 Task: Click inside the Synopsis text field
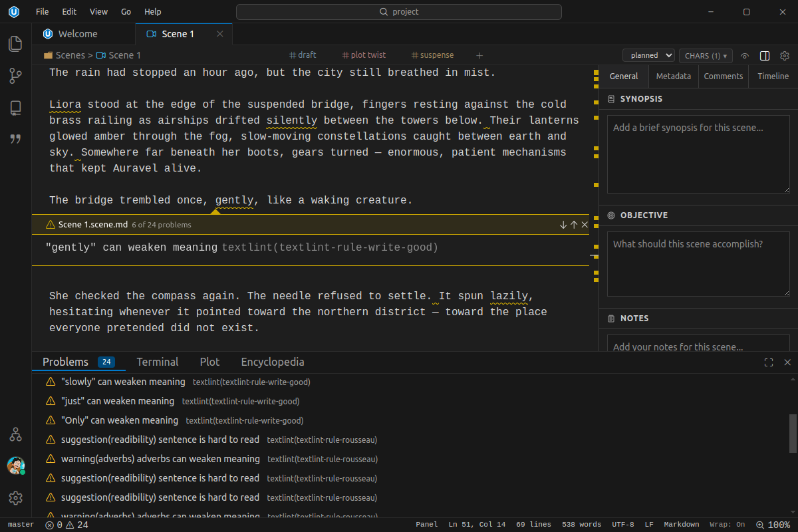[x=698, y=153]
